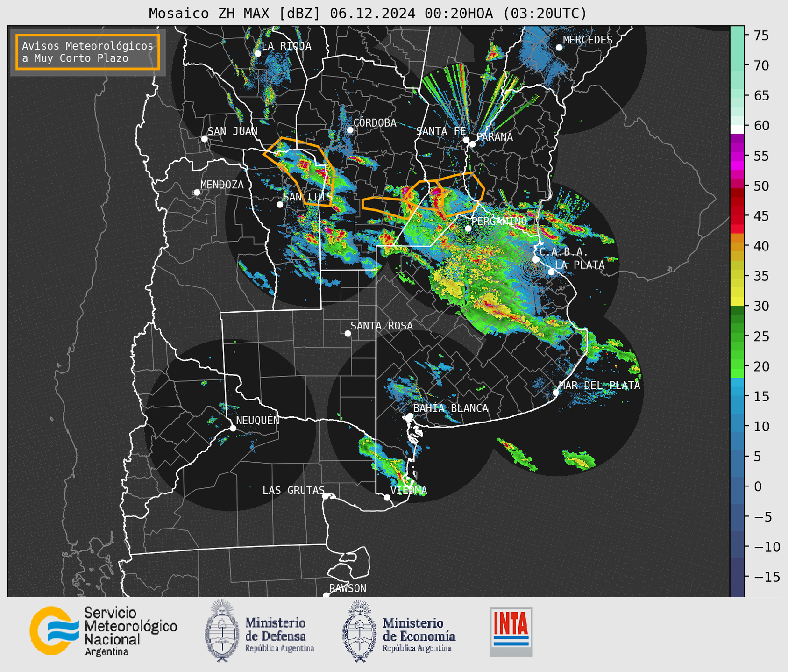Click the INTA logo

click(511, 631)
